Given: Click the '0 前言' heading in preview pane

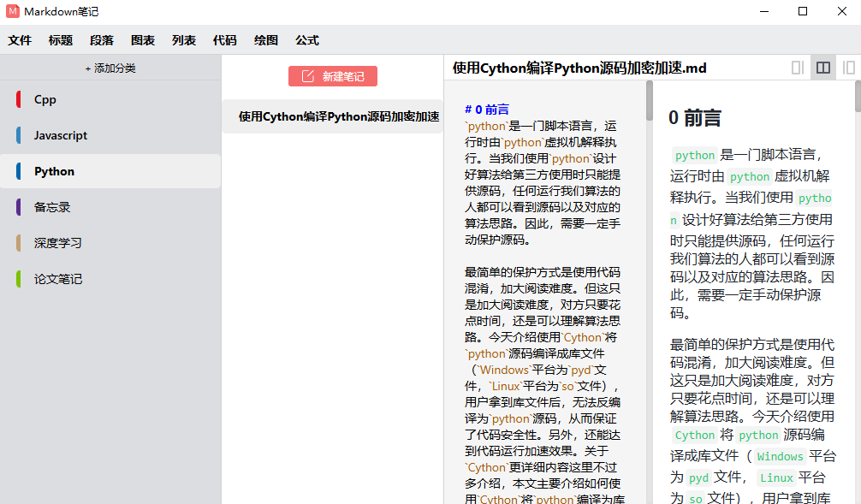Looking at the screenshot, I should (x=695, y=118).
